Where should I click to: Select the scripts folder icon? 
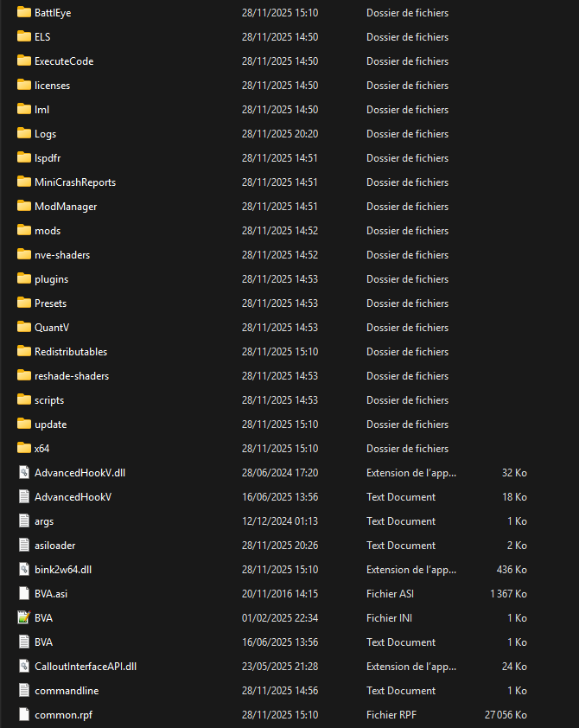pos(23,399)
